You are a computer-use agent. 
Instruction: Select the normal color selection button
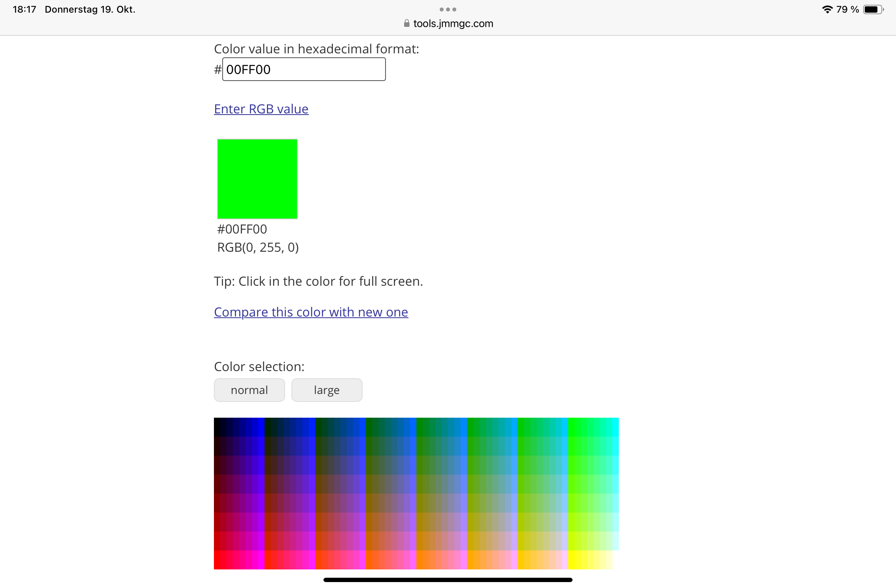point(249,390)
